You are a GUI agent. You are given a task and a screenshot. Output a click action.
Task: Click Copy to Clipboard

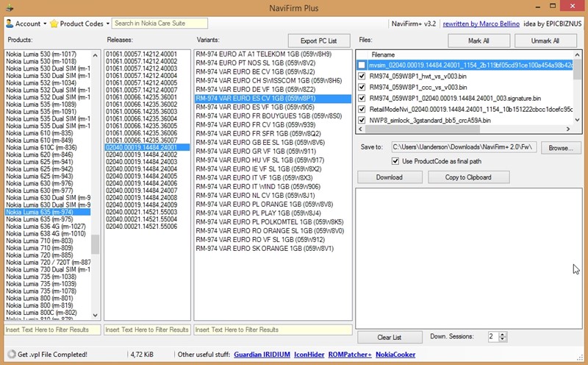click(x=468, y=177)
